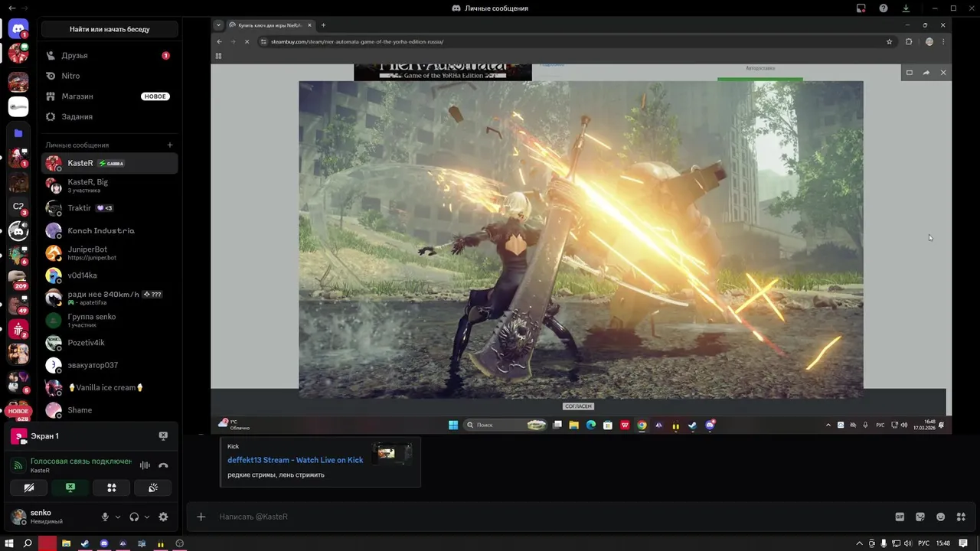Toggle noise suppression waveform icon

point(145,465)
